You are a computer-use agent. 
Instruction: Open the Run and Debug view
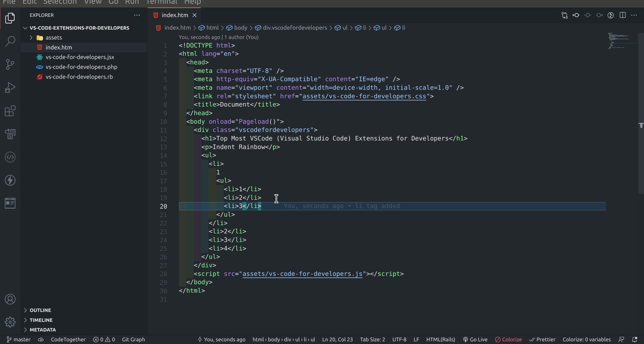pos(10,87)
